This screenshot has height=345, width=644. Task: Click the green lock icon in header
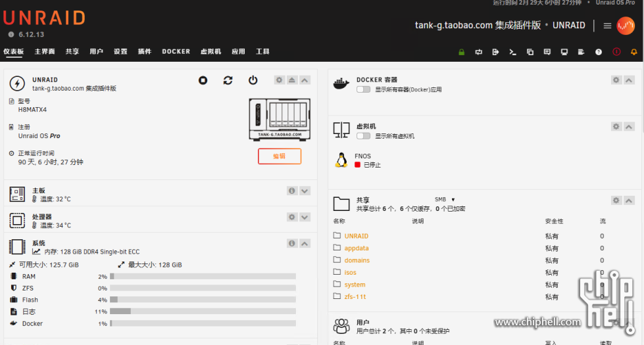tap(461, 52)
